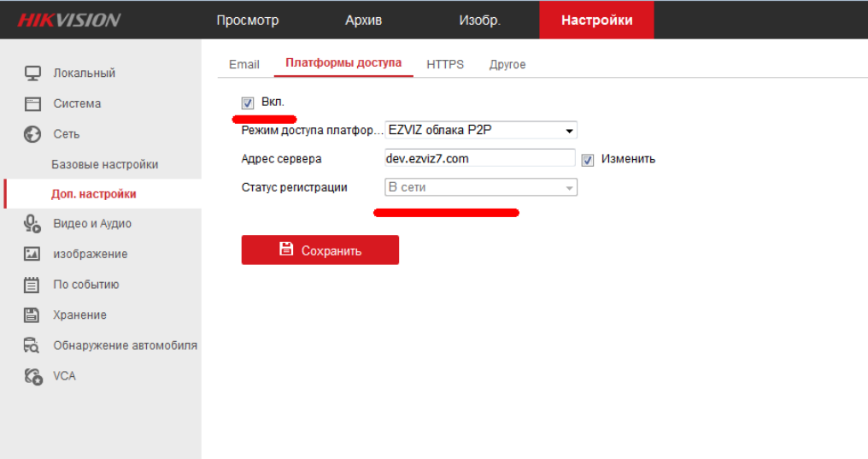
Task: Click the picture icon beside изображение
Action: pos(32,254)
